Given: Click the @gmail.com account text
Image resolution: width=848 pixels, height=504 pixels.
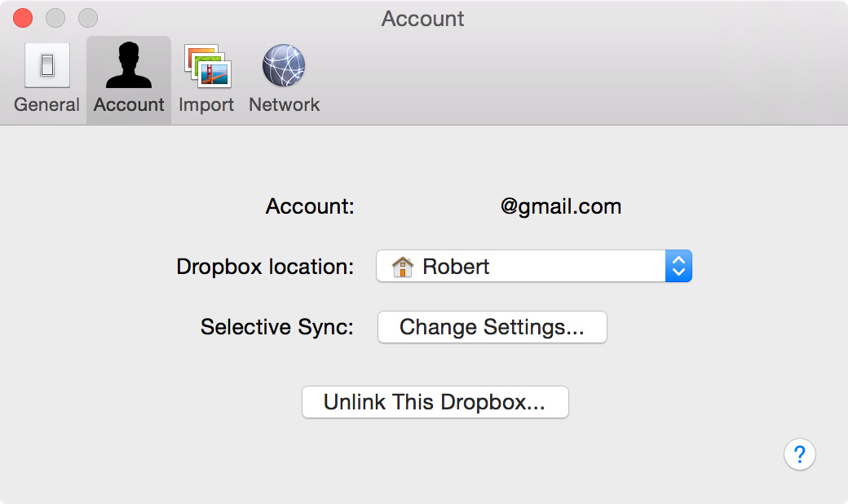Looking at the screenshot, I should (561, 207).
